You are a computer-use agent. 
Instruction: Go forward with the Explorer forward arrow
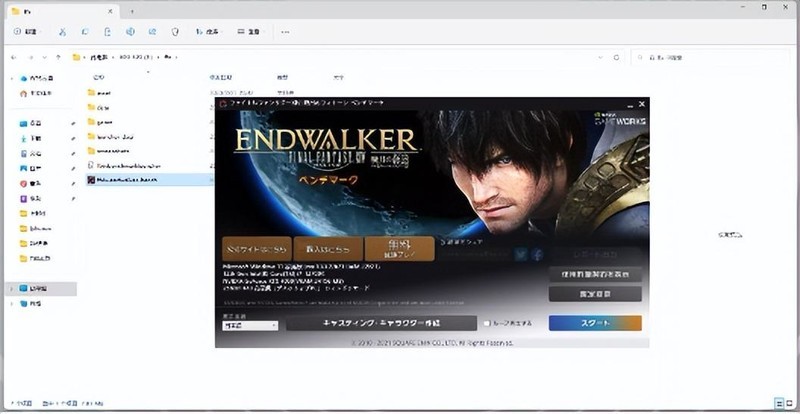point(31,57)
